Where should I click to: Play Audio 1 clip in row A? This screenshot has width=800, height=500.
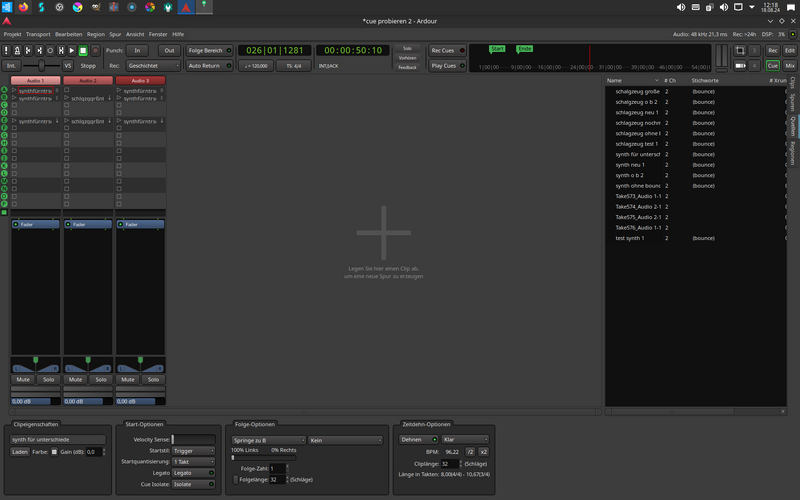pos(14,90)
